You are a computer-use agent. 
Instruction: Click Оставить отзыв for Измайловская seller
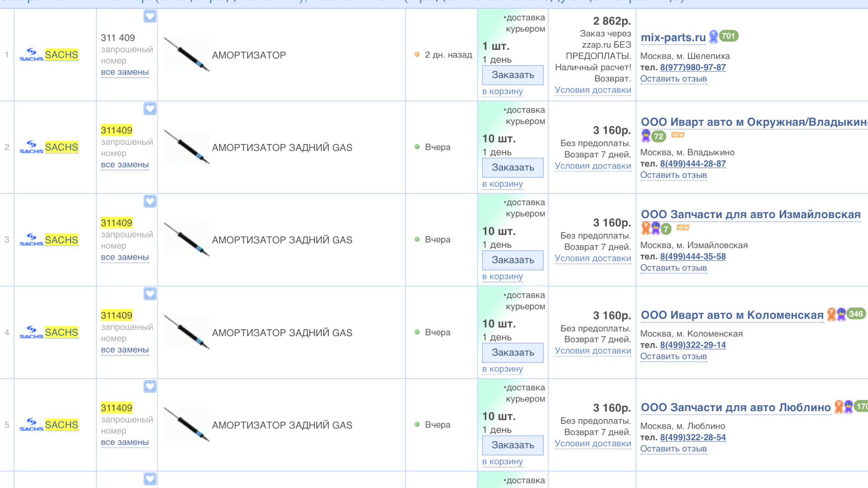673,268
